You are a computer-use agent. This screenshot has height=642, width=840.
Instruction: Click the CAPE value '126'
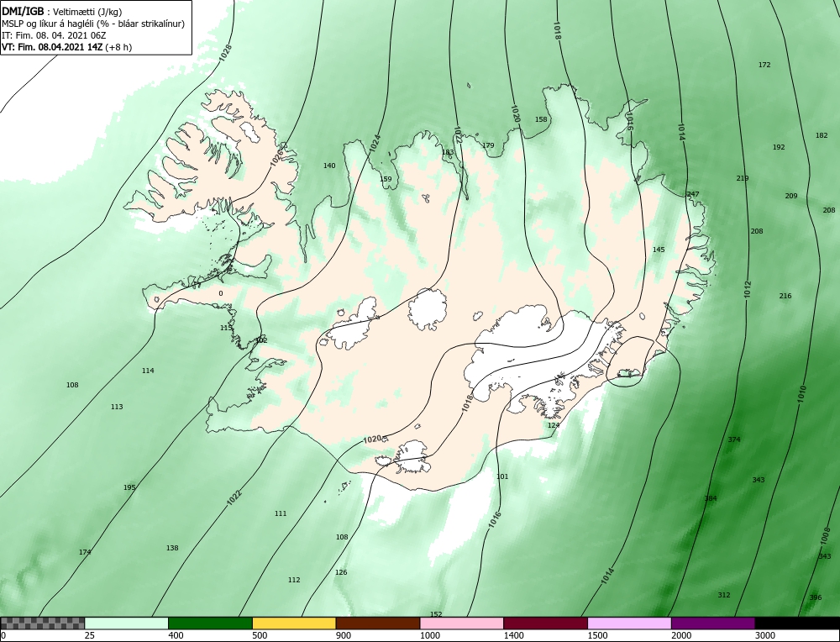click(x=341, y=572)
